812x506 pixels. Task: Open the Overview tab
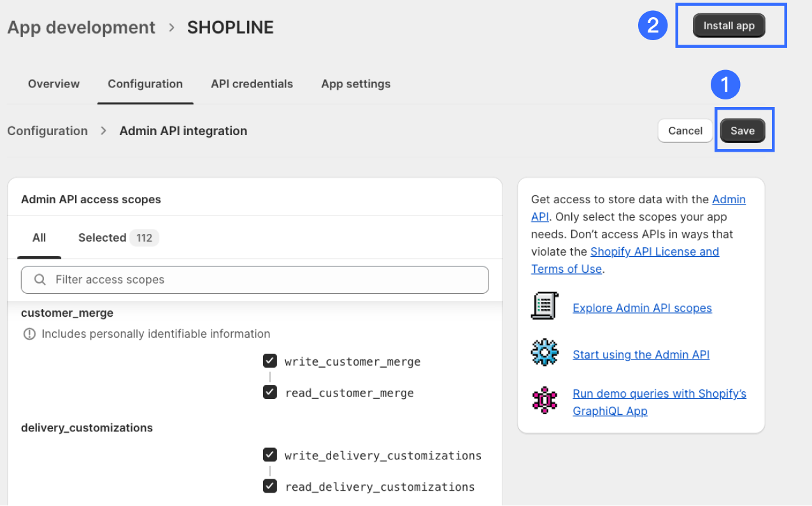[x=54, y=84]
